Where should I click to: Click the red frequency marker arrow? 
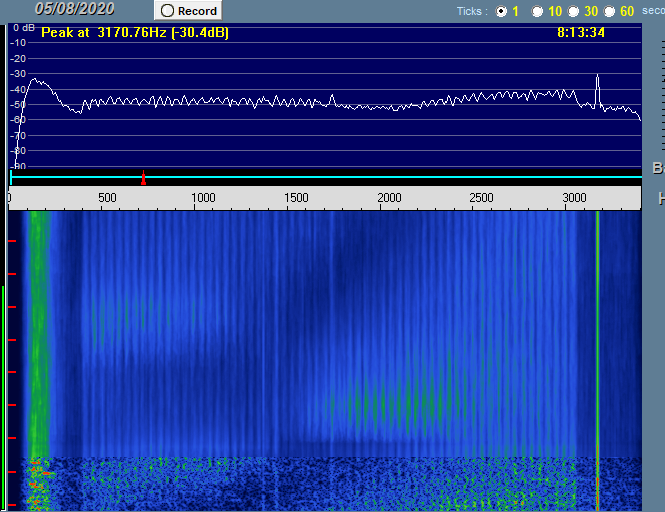143,177
